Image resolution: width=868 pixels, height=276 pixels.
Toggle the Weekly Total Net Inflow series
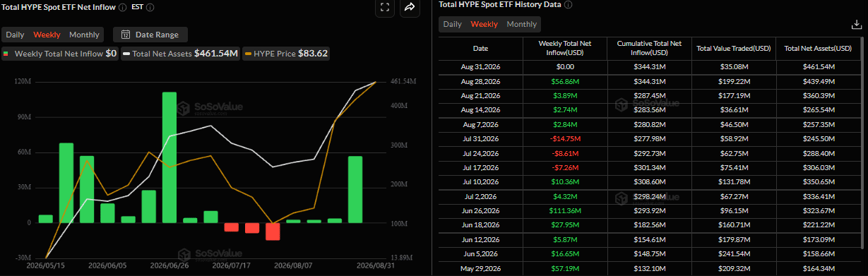coord(60,54)
